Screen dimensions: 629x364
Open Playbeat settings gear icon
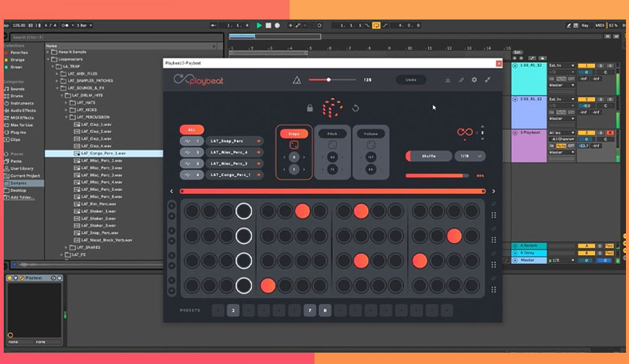[474, 80]
